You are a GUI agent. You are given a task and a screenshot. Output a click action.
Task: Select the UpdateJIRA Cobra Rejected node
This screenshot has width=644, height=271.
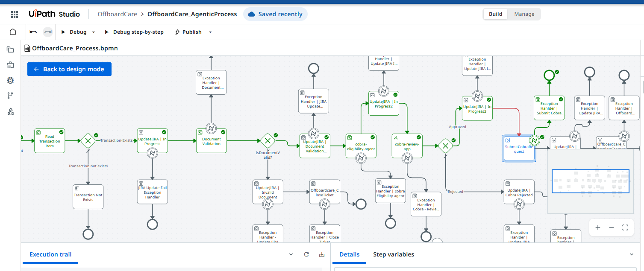click(x=519, y=192)
